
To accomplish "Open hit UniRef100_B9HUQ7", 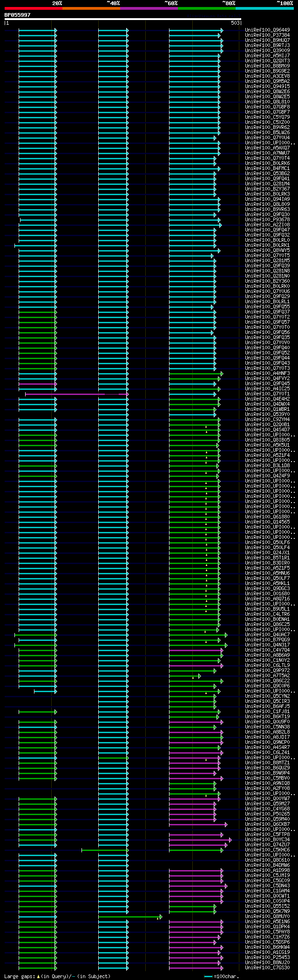I will click(267, 41).
